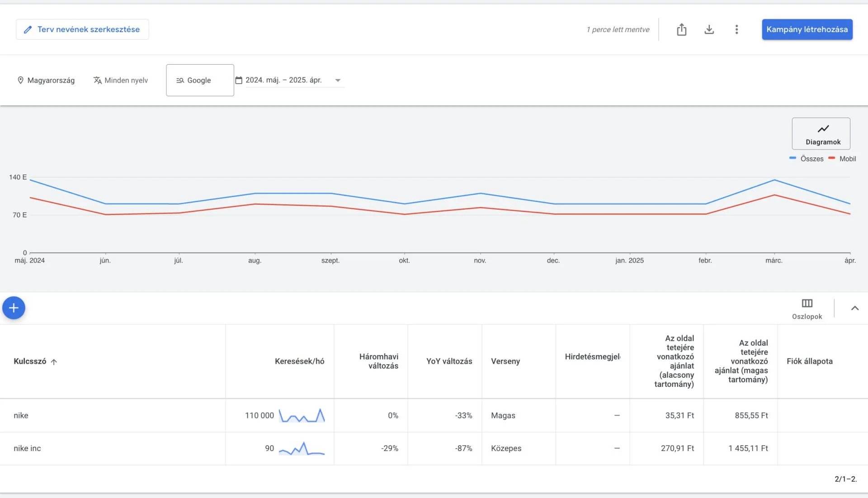Click the magas tartomány bid header
Viewport: 868px width, 498px height.
tap(741, 361)
